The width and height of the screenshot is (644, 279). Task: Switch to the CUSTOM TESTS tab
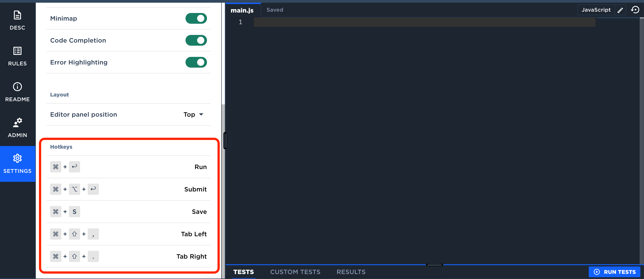pos(295,272)
